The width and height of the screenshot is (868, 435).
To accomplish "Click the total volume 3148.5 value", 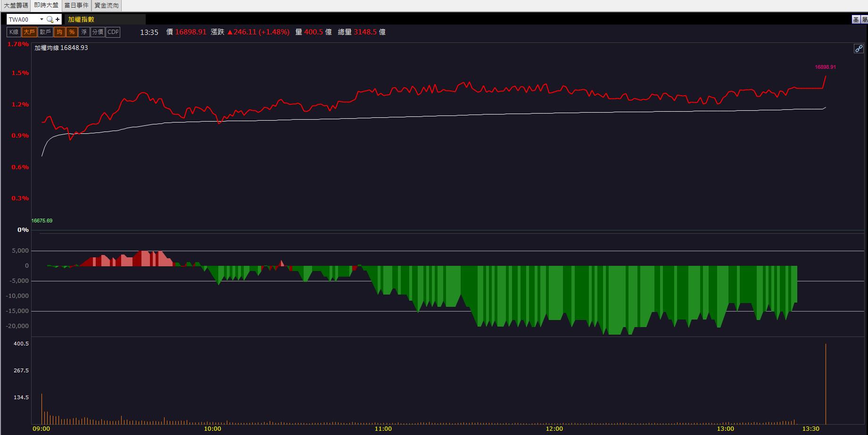I will (365, 32).
